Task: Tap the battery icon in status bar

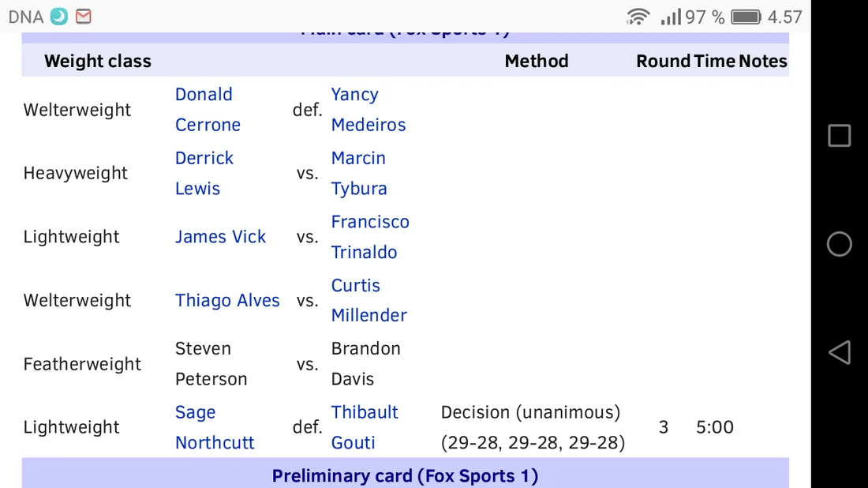Action: point(746,17)
